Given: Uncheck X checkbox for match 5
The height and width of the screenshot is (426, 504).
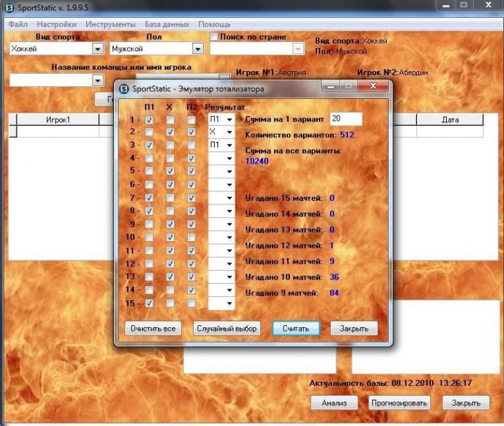Looking at the screenshot, I should 170,171.
